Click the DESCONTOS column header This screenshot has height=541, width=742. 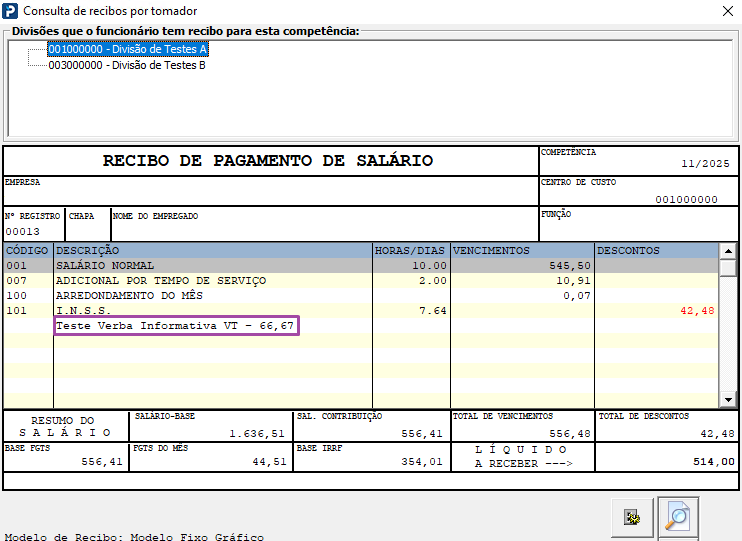pyautogui.click(x=656, y=250)
